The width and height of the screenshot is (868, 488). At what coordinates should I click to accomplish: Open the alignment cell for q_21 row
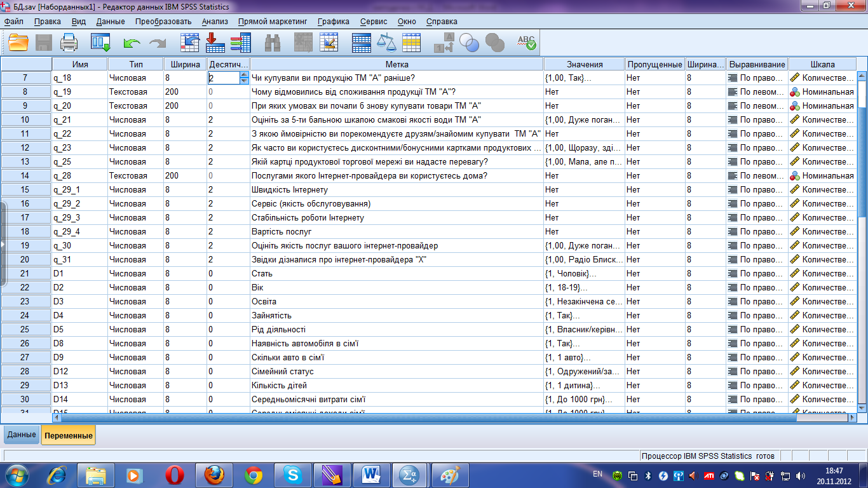pyautogui.click(x=757, y=119)
